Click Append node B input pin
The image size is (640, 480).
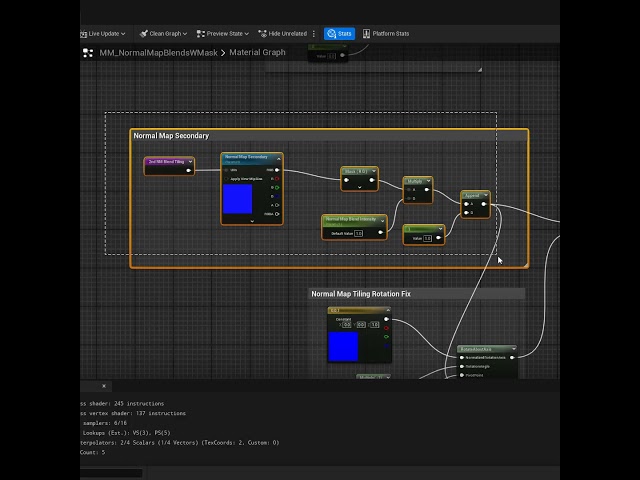pos(467,213)
